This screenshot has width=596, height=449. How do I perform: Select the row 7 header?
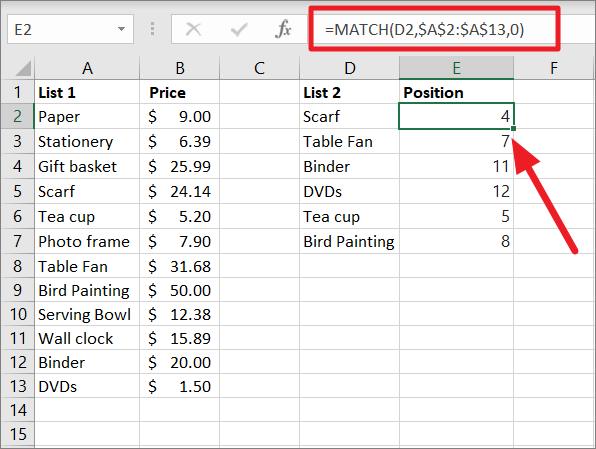[x=17, y=241]
